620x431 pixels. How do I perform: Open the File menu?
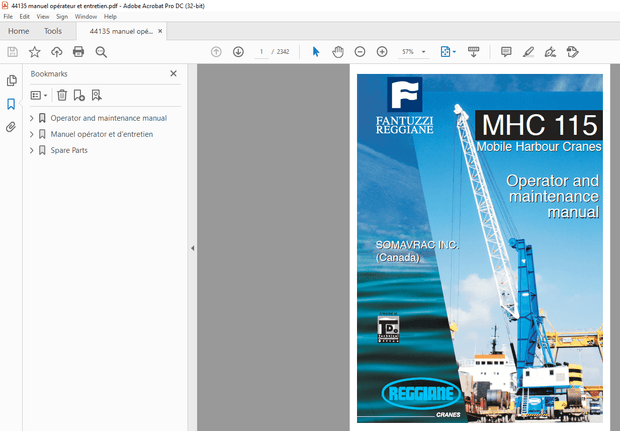(x=8, y=17)
